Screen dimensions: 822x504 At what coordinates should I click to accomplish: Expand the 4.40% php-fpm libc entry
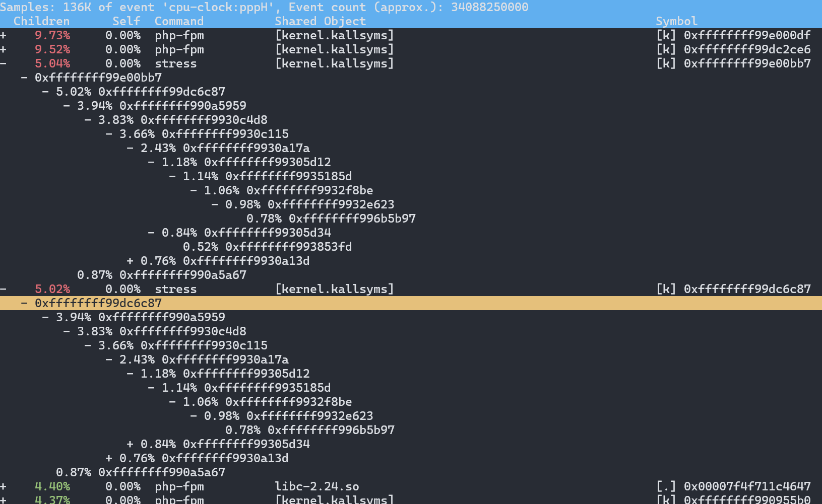(x=4, y=486)
